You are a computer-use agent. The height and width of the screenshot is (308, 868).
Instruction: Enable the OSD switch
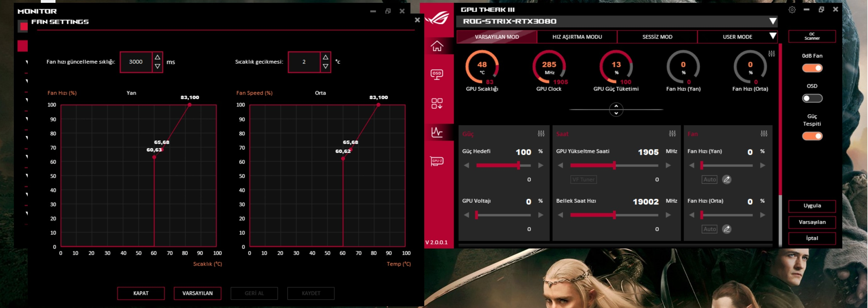[812, 99]
